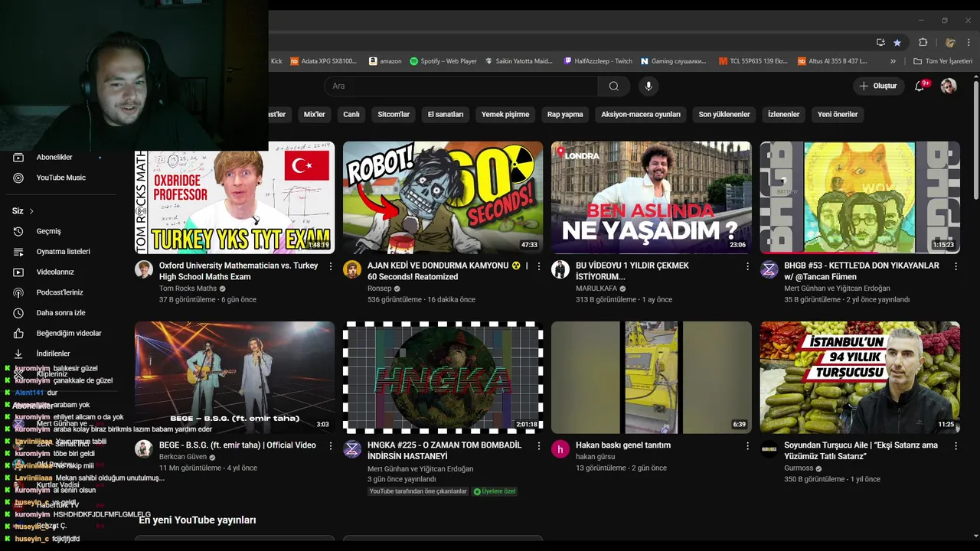980x551 pixels.
Task: Open Abonelikler in the sidebar
Action: tap(54, 157)
